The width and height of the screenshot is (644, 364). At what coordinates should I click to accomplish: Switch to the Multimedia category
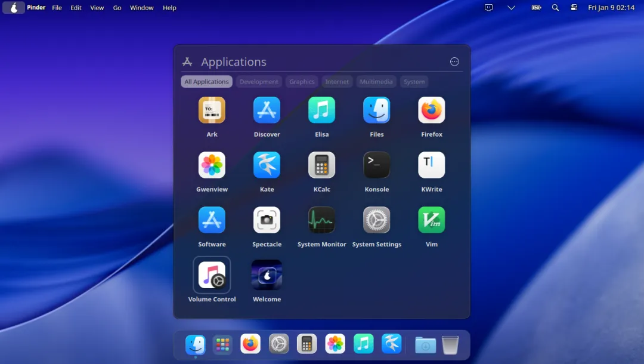(376, 82)
